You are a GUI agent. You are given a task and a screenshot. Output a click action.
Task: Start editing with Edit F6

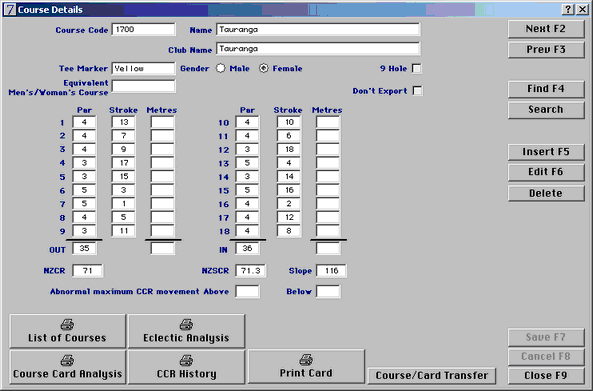(546, 172)
